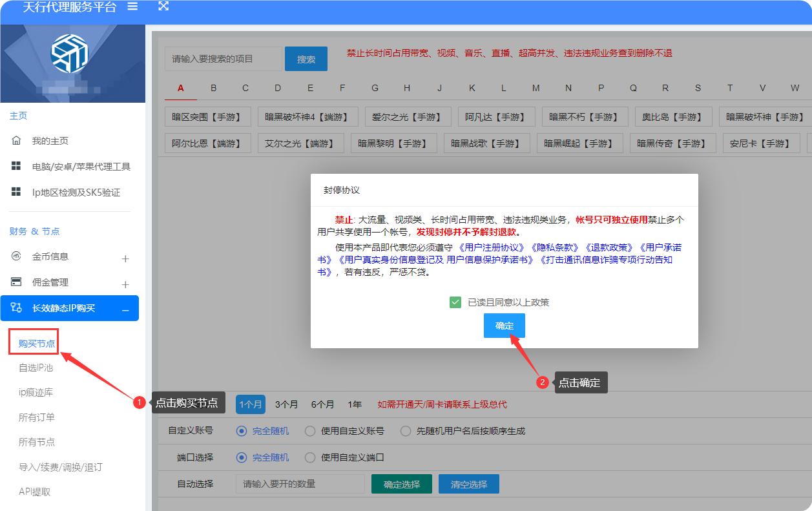This screenshot has width=812, height=511.
Task: Expand 佣金管理 with the plus sign
Action: pyautogui.click(x=125, y=284)
